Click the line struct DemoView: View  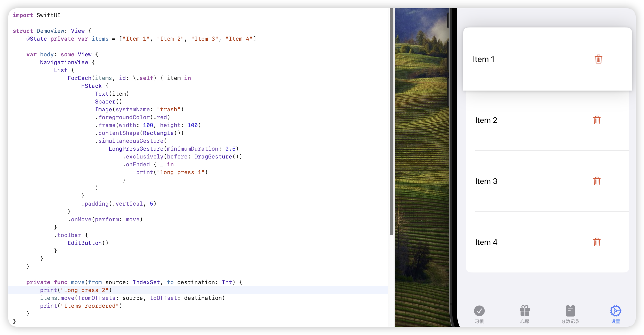[52, 31]
